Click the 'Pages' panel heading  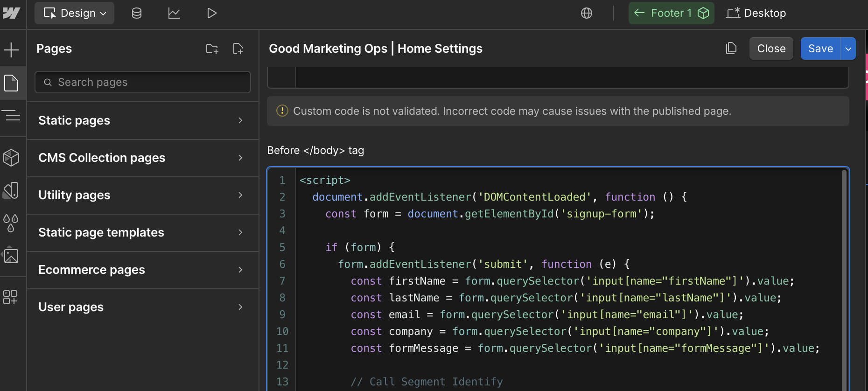54,49
